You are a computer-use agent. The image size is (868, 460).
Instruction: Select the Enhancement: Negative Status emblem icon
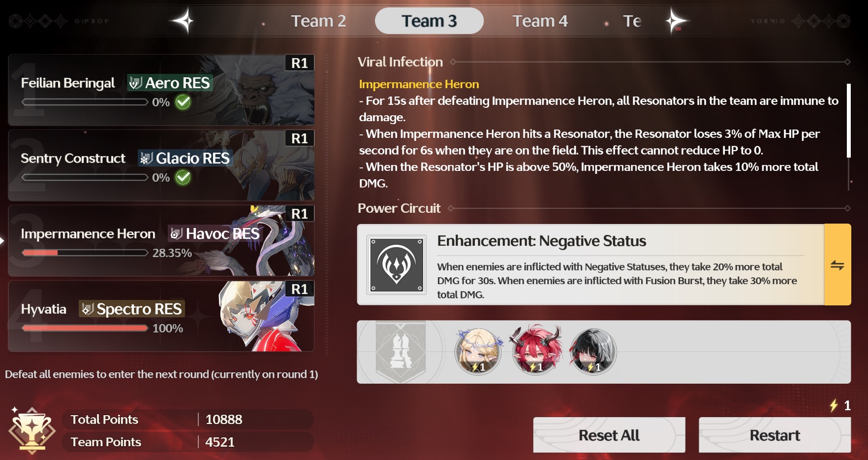(397, 265)
